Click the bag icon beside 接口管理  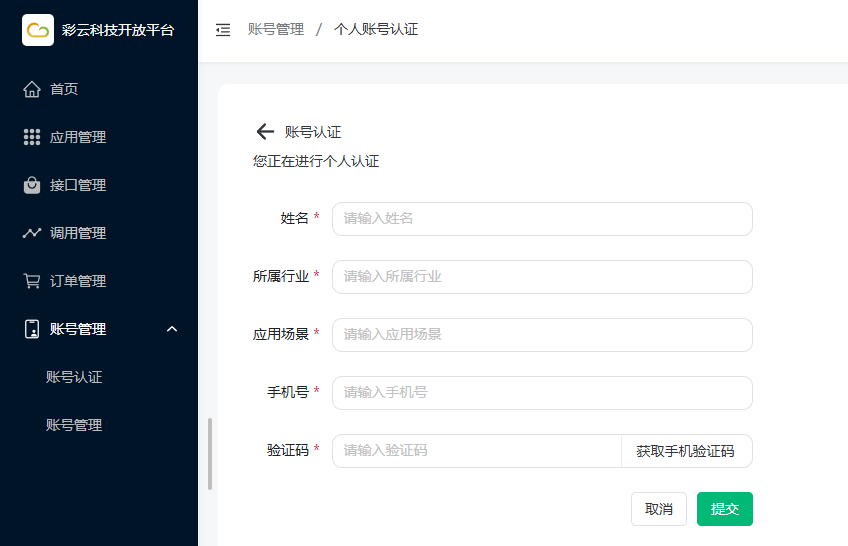(32, 185)
